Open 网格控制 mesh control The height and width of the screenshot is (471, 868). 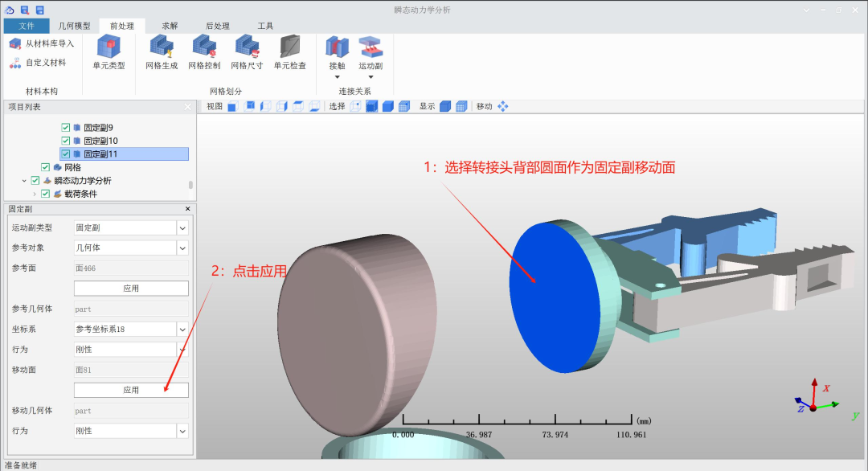coord(204,52)
